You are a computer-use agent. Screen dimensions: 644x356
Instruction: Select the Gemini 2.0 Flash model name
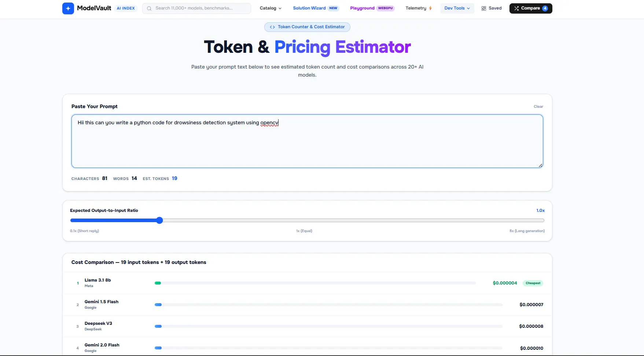point(102,345)
